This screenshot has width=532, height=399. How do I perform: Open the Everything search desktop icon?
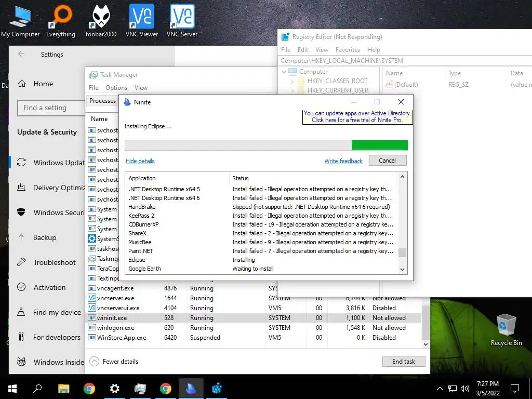coord(61,21)
